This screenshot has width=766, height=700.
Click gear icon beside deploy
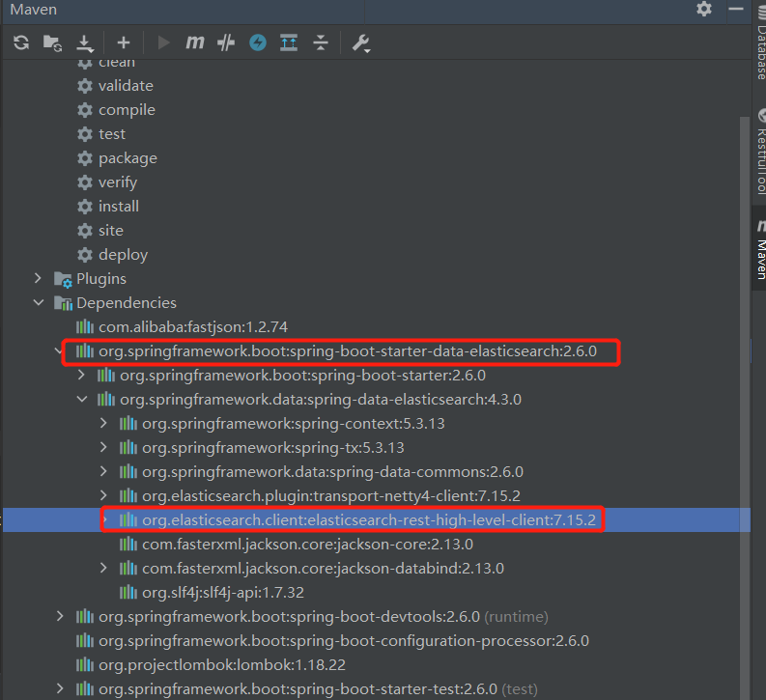click(85, 255)
